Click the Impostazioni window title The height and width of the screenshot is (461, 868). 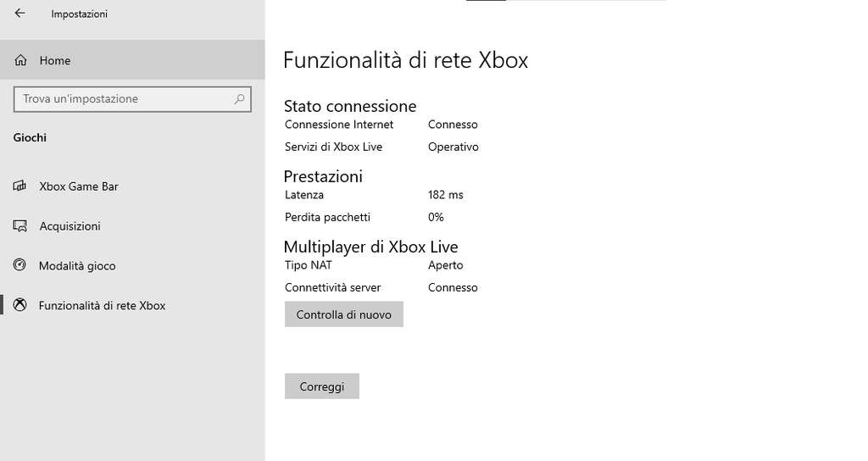point(79,14)
